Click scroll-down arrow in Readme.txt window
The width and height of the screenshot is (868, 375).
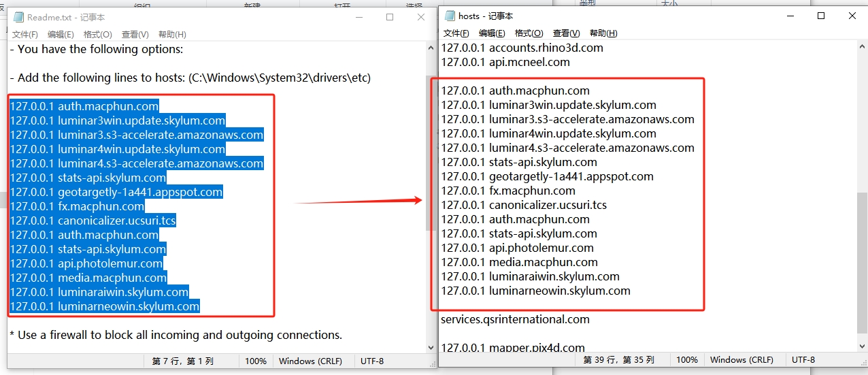[x=431, y=346]
